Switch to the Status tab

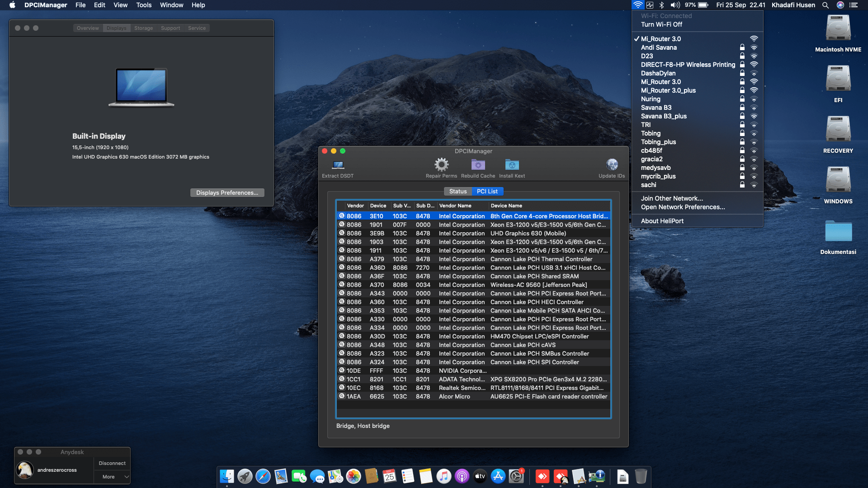[x=458, y=192]
